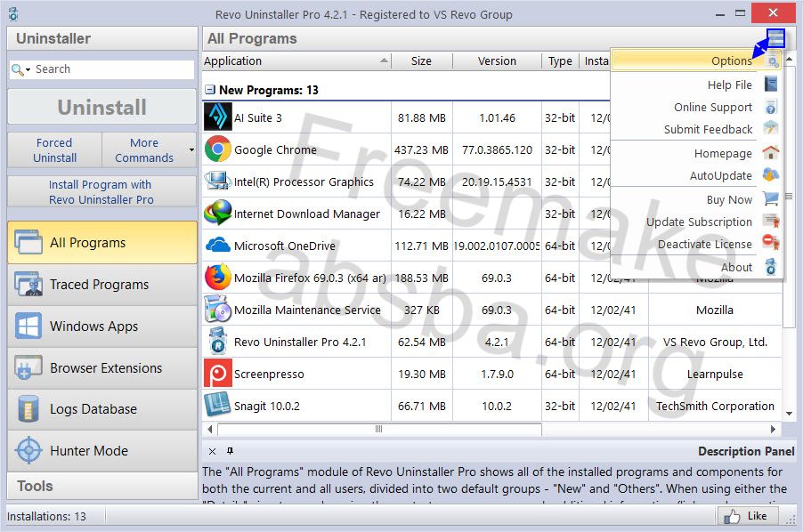Open the Windows Apps module
803x532 pixels.
click(101, 326)
